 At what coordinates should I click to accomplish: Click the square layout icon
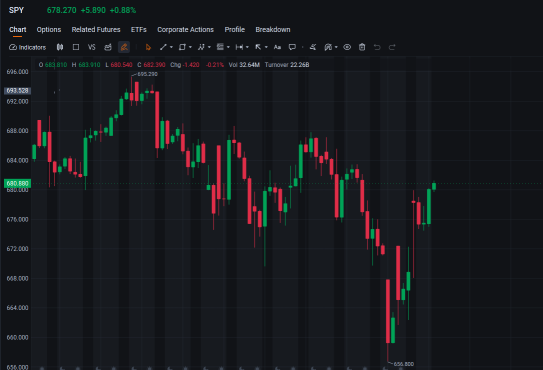[76, 47]
